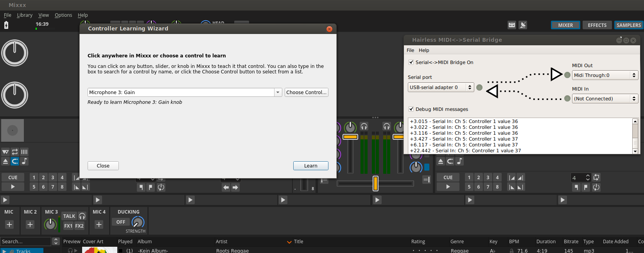Toggle the MIXER section button
This screenshot has width=644, height=253.
[x=565, y=25]
